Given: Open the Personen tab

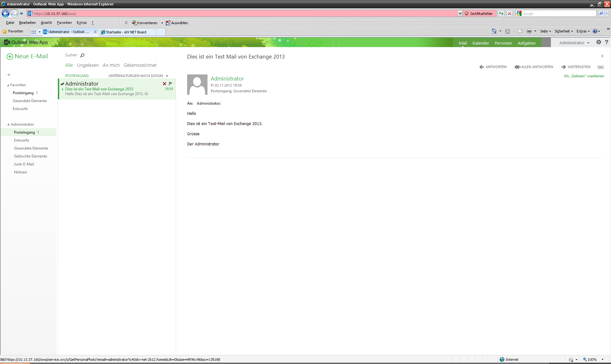Looking at the screenshot, I should click(503, 43).
